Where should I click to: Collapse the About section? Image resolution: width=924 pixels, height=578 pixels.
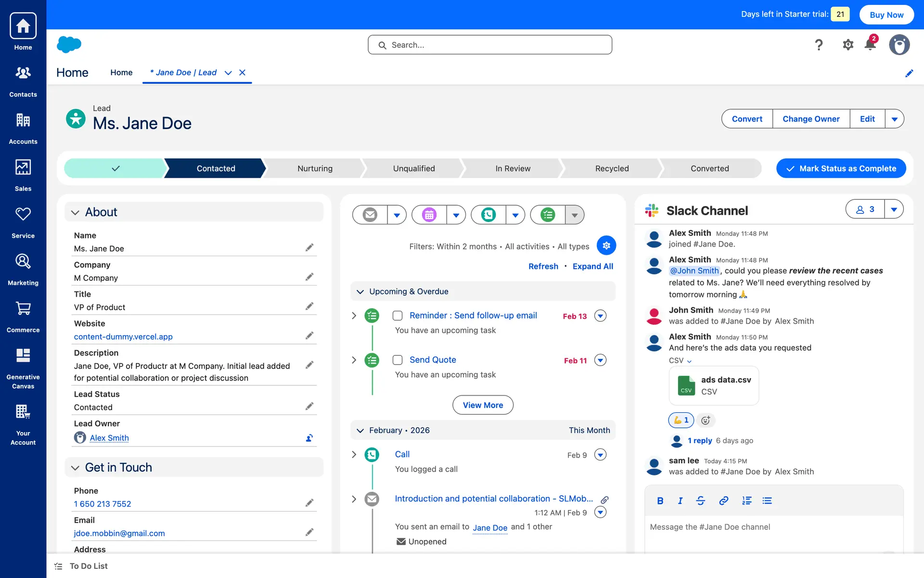pos(75,212)
